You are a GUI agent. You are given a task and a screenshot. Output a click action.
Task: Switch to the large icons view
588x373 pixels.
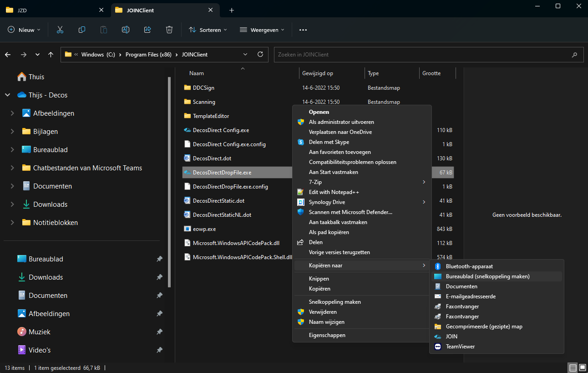tap(582, 368)
